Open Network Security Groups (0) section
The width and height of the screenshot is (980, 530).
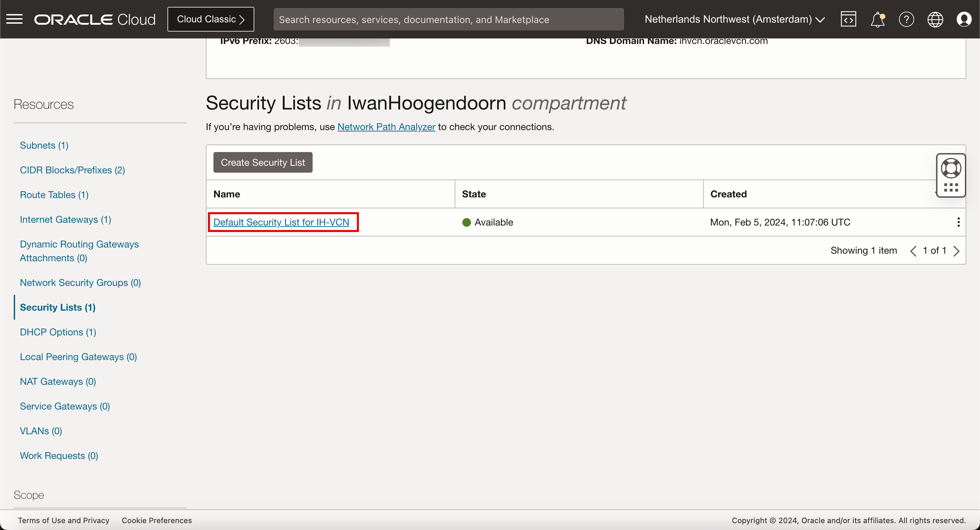(x=80, y=283)
